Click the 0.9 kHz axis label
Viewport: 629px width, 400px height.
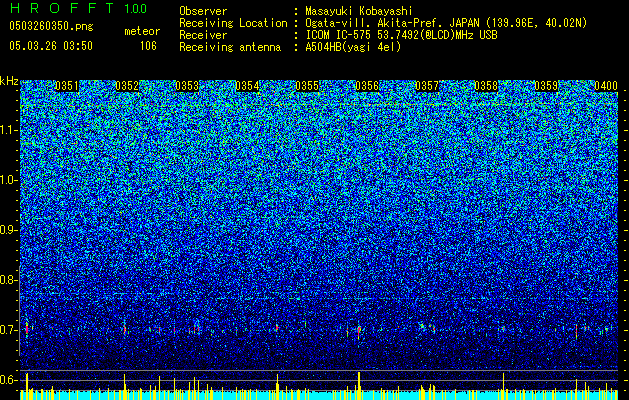tap(8, 230)
